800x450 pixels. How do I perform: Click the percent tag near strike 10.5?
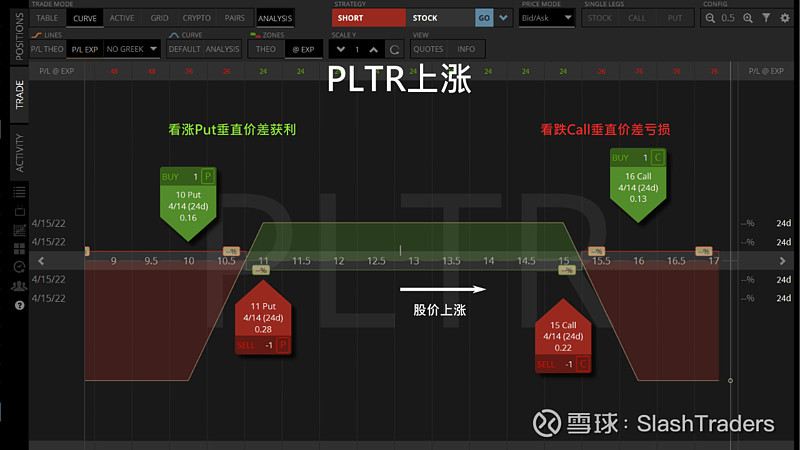232,252
